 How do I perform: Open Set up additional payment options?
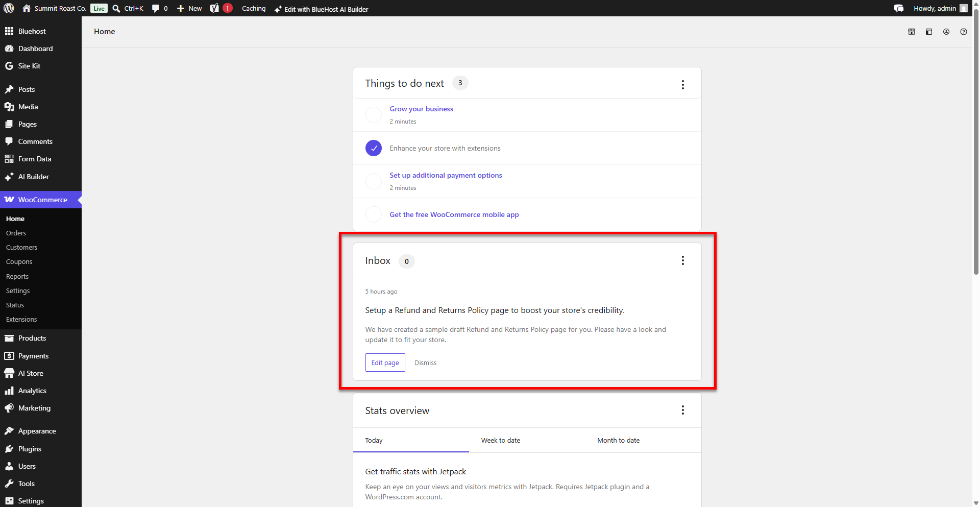pyautogui.click(x=446, y=175)
